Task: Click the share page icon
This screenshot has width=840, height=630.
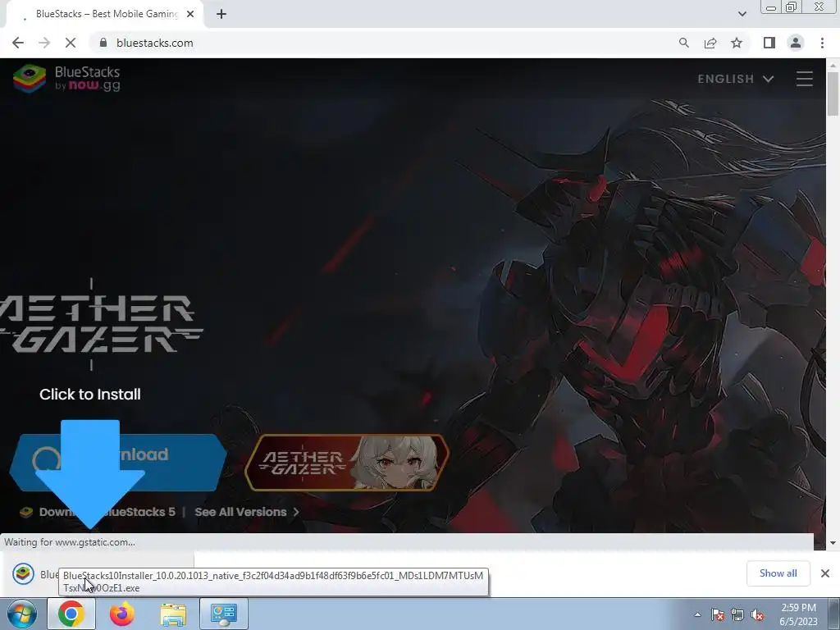Action: 710,43
